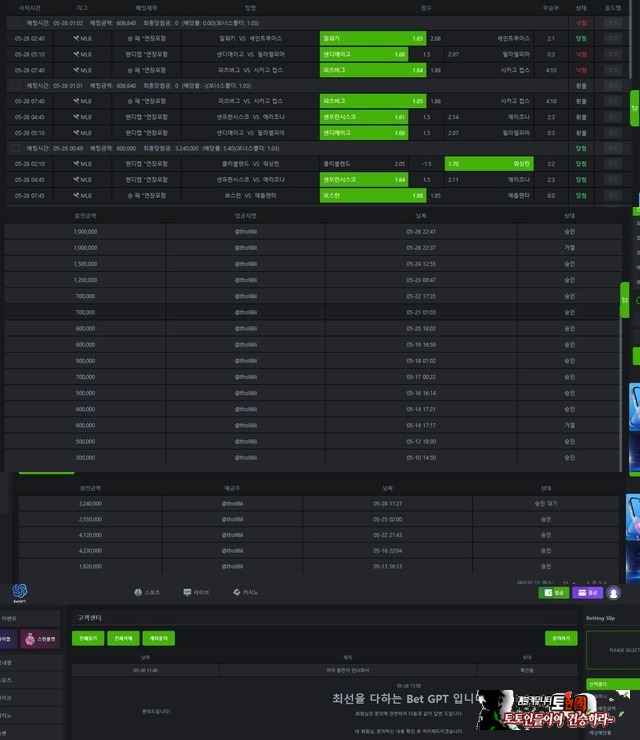Click the 승인 대기 status for 05-28 11:27
Screen dimensions: 640x740
546,504
